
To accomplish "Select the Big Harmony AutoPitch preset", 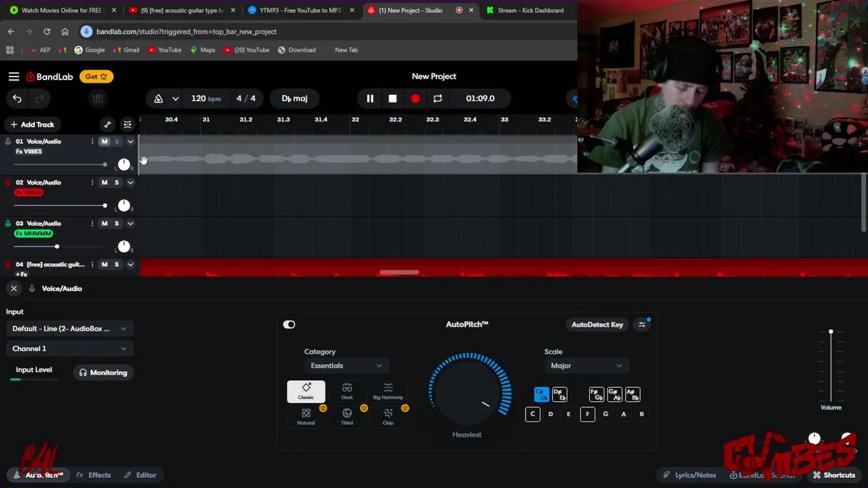I will tap(388, 391).
